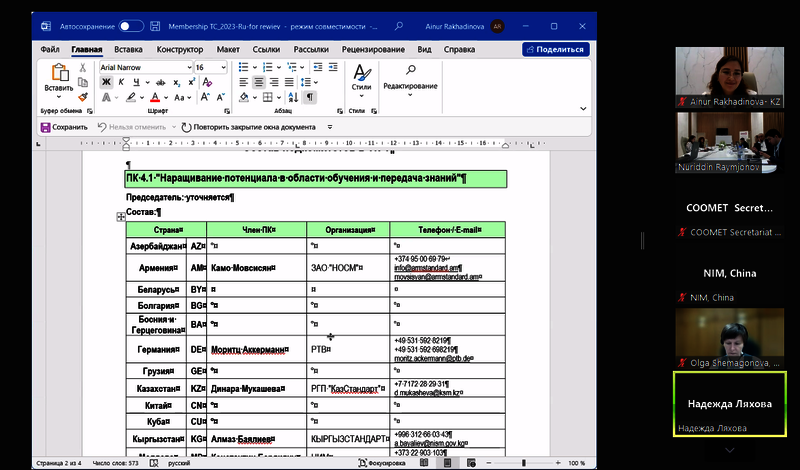The image size is (800, 470).
Task: Apply multilevel list
Action: click(x=292, y=67)
